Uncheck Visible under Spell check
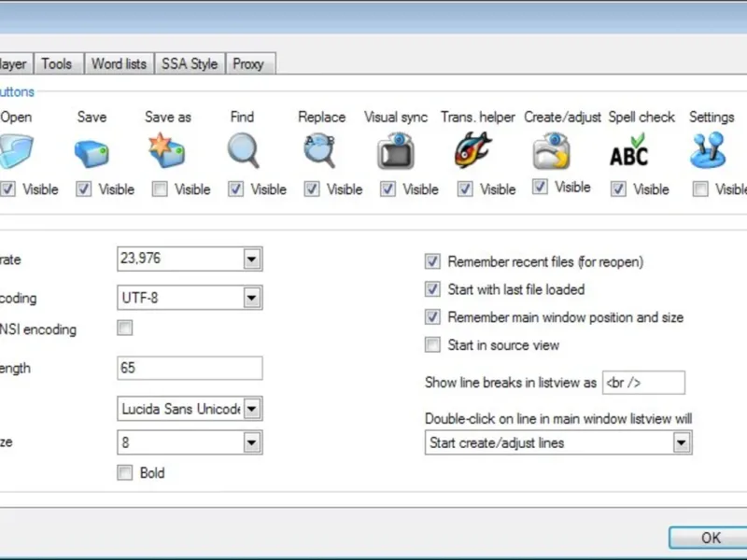This screenshot has width=747, height=560. [618, 189]
